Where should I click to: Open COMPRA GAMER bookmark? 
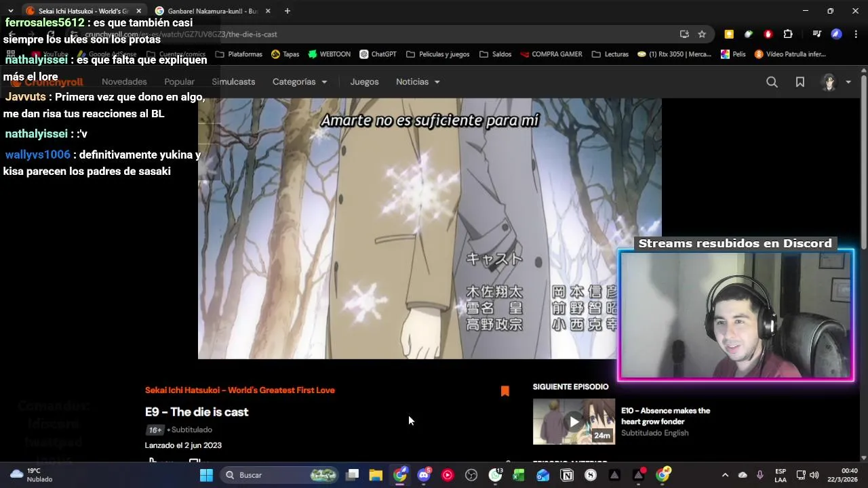click(551, 54)
